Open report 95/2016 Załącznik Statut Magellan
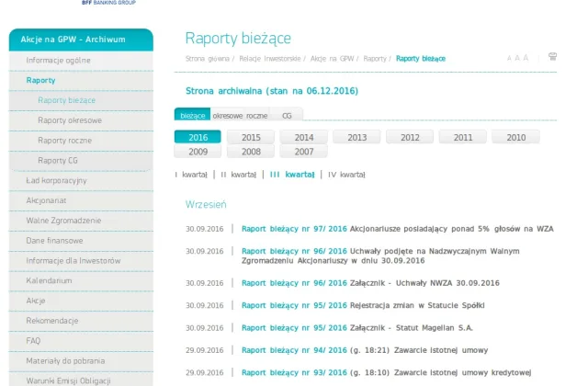 click(357, 328)
